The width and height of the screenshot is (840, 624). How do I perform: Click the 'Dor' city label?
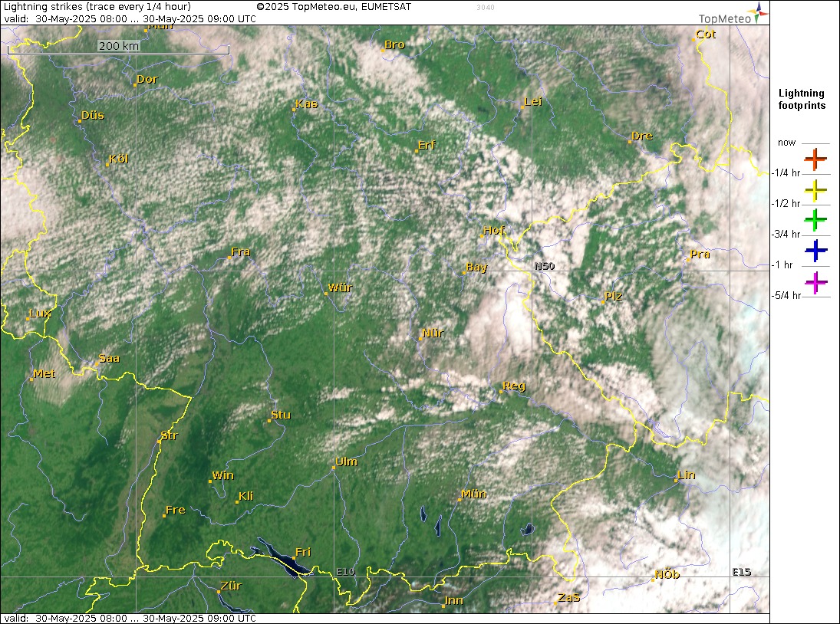click(147, 79)
